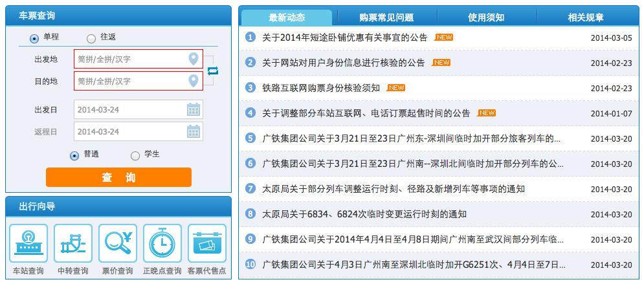Open the calendar for 出发日
Screen dimensions: 644x284
[194, 109]
